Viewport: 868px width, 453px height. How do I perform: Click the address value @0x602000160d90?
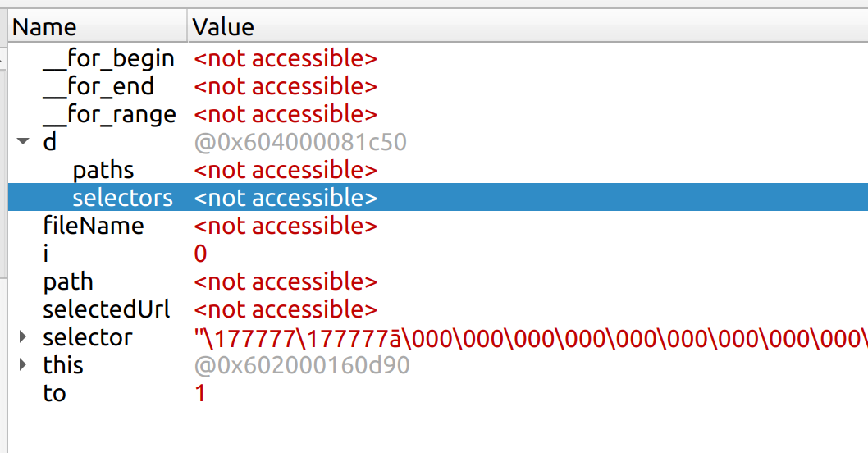tap(302, 365)
